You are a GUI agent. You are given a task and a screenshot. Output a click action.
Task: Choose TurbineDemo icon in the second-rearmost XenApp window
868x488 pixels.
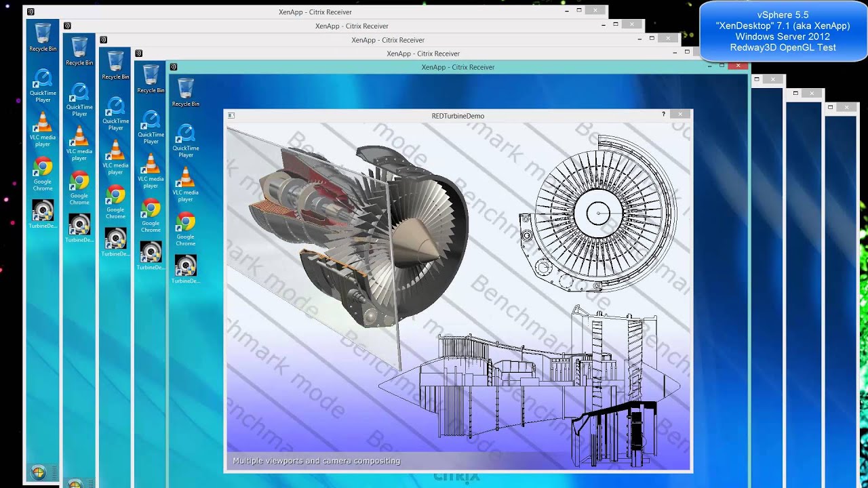79,229
